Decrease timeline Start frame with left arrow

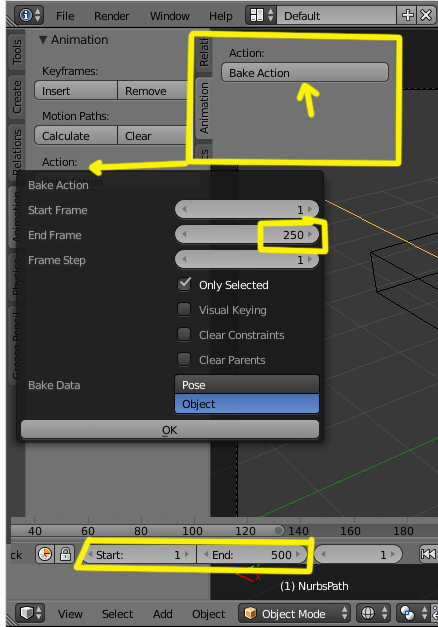pyautogui.click(x=90, y=554)
